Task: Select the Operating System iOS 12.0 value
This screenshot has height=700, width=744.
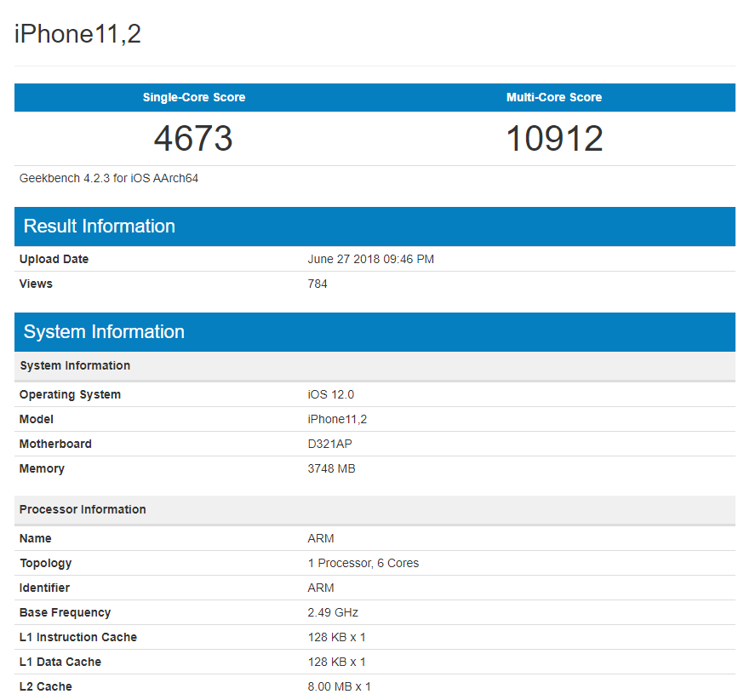Action: (331, 394)
